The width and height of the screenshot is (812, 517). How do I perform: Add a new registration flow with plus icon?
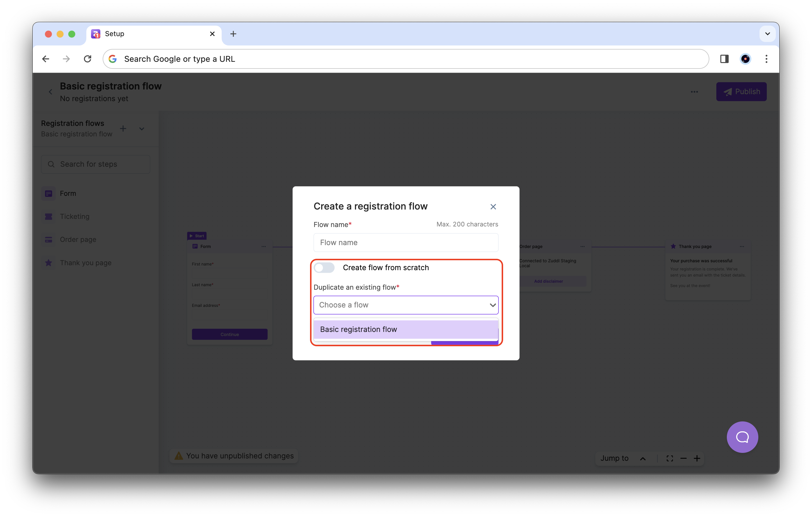pos(123,129)
